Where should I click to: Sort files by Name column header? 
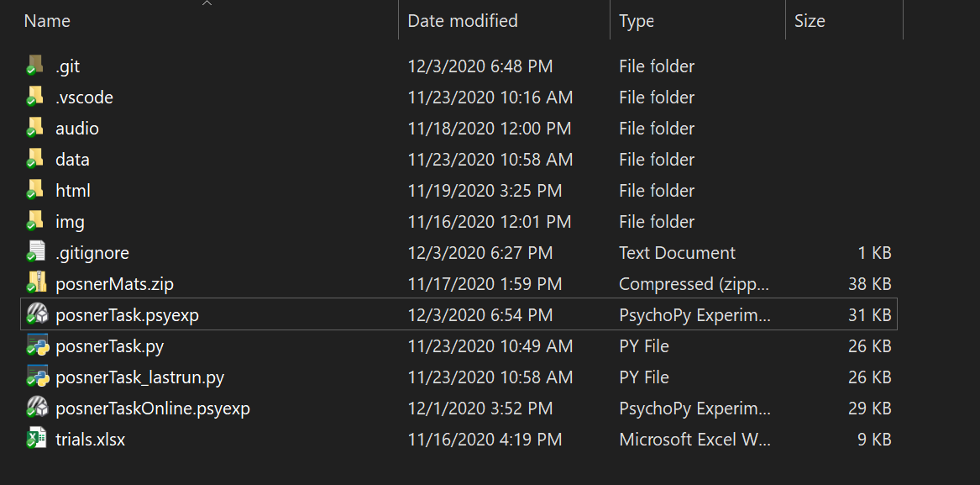[47, 21]
